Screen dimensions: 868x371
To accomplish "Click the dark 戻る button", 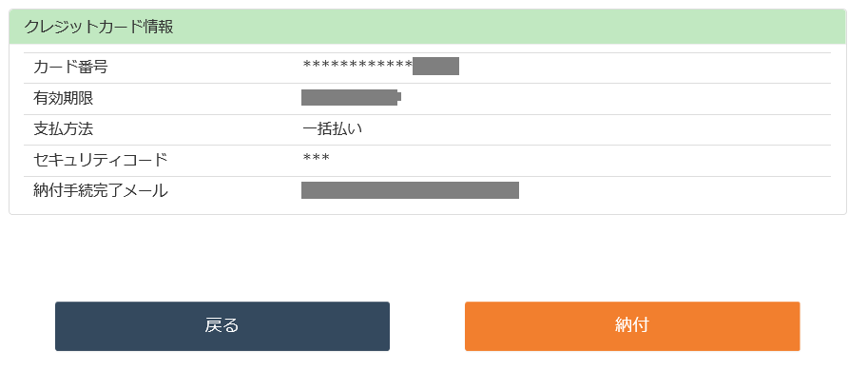I will coord(222,326).
